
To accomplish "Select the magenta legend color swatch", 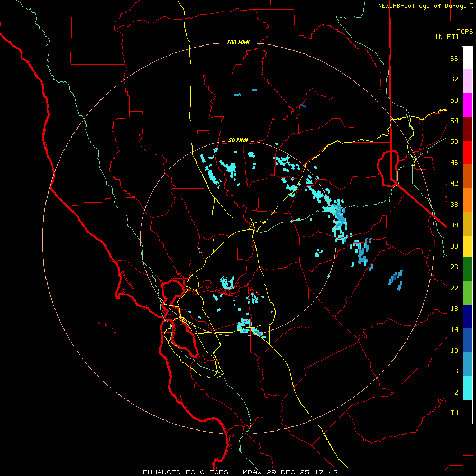I will [x=467, y=105].
